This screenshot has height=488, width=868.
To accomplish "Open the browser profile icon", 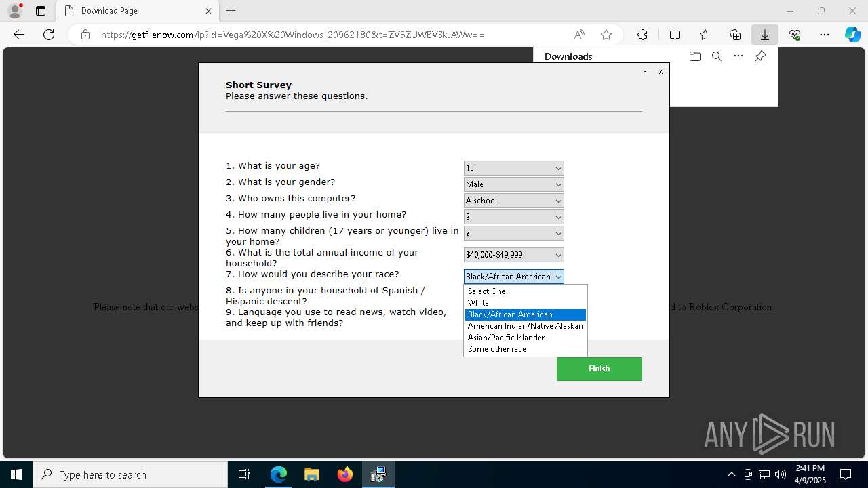I will click(15, 11).
